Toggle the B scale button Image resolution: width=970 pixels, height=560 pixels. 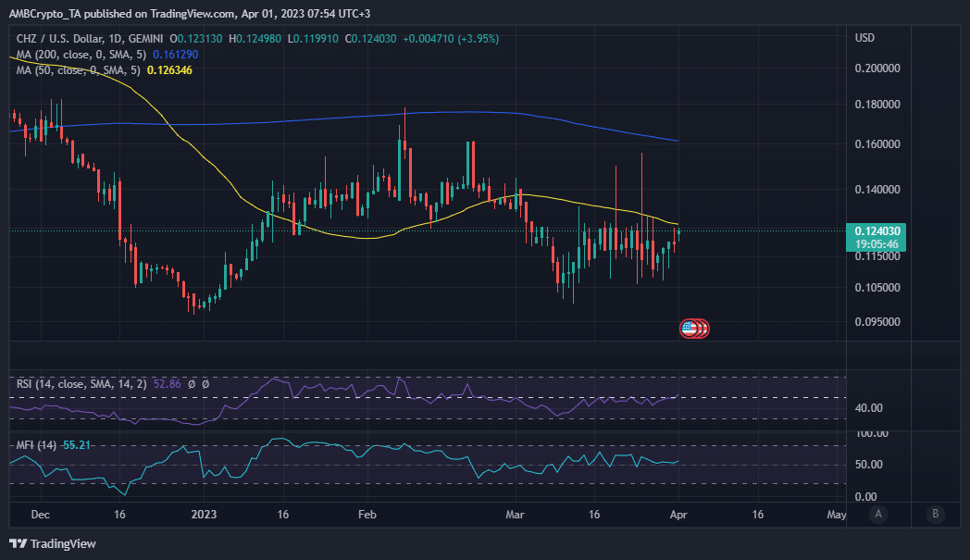936,514
